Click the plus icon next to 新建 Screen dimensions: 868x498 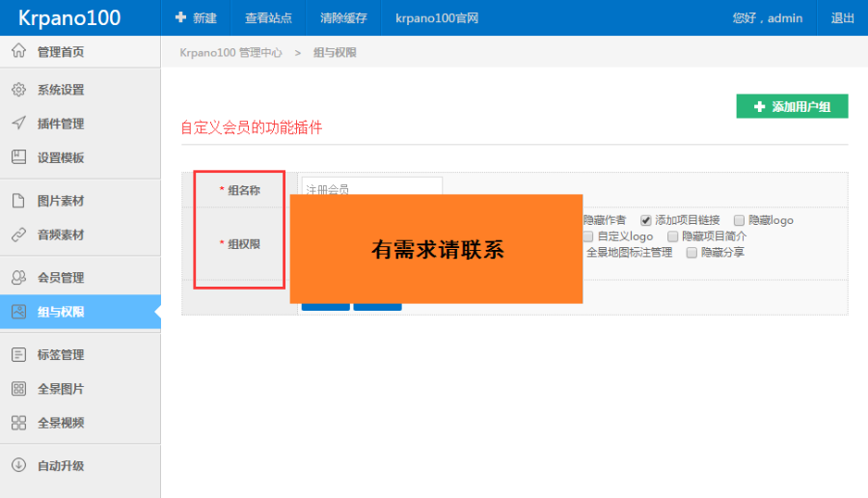(x=180, y=17)
